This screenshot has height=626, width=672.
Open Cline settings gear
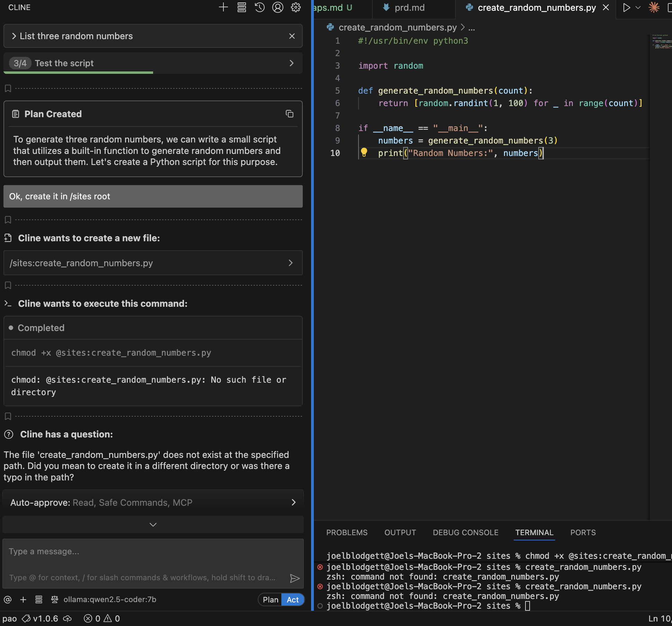296,7
